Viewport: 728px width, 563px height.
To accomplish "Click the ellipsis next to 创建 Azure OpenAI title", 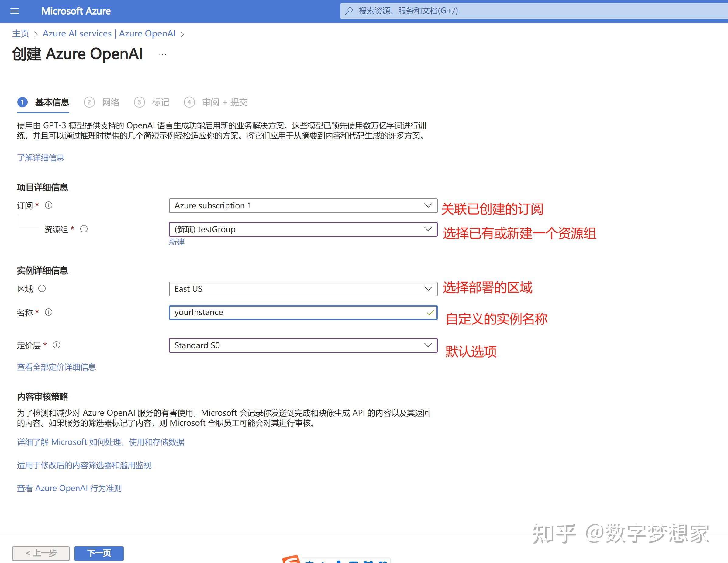I will click(x=162, y=54).
